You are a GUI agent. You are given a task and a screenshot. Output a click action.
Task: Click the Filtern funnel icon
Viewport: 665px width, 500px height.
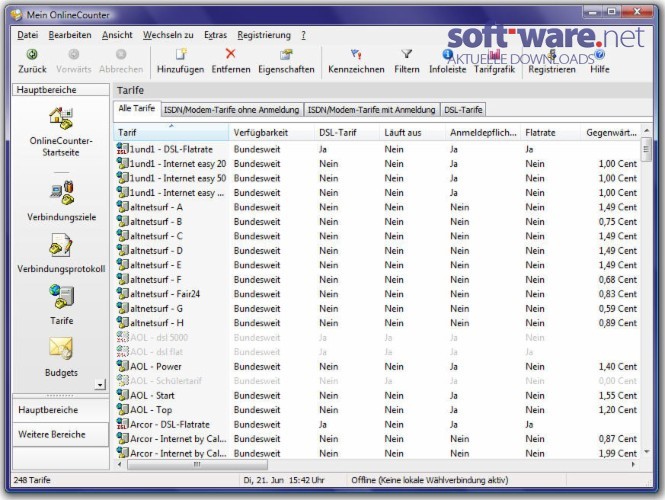[406, 54]
